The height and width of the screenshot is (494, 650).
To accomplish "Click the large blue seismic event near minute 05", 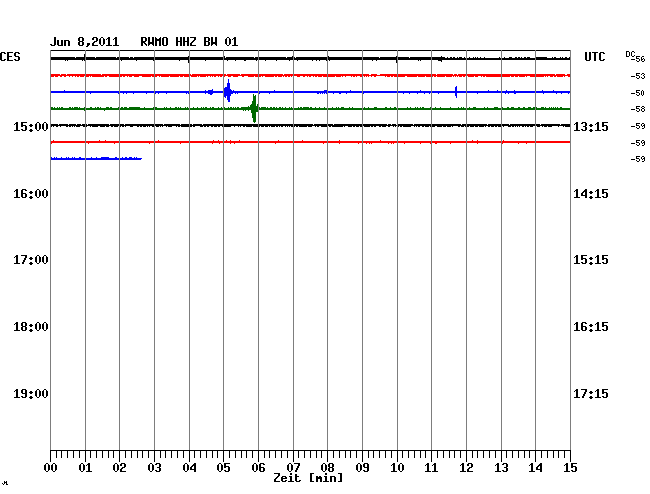I will point(228,91).
